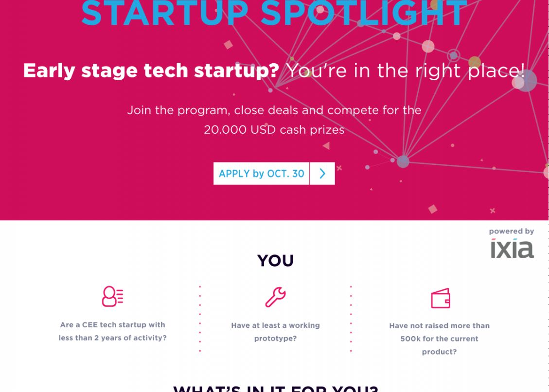The height and width of the screenshot is (392, 549).
Task: Toggle the funding requirement item
Action: tap(439, 339)
